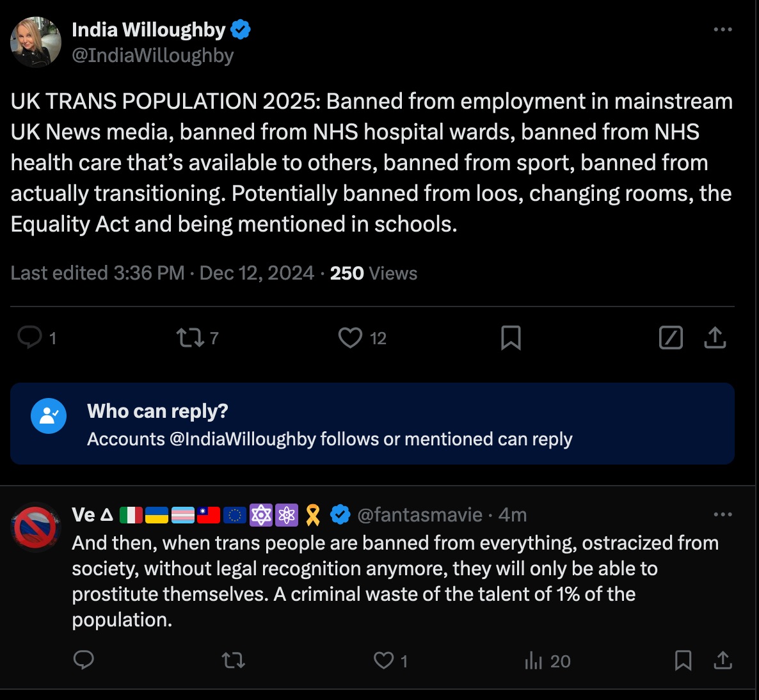
Task: Repost the @fantasmavie reply
Action: 234,660
